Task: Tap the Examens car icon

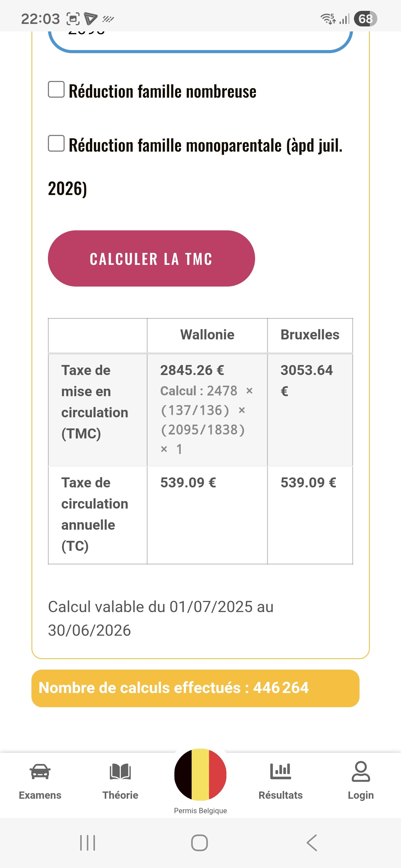Action: (40, 772)
